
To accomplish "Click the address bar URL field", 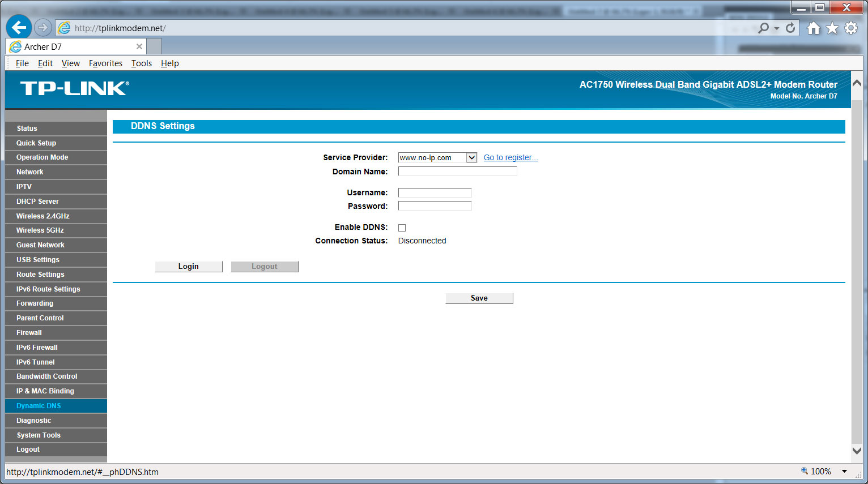I will coord(405,28).
